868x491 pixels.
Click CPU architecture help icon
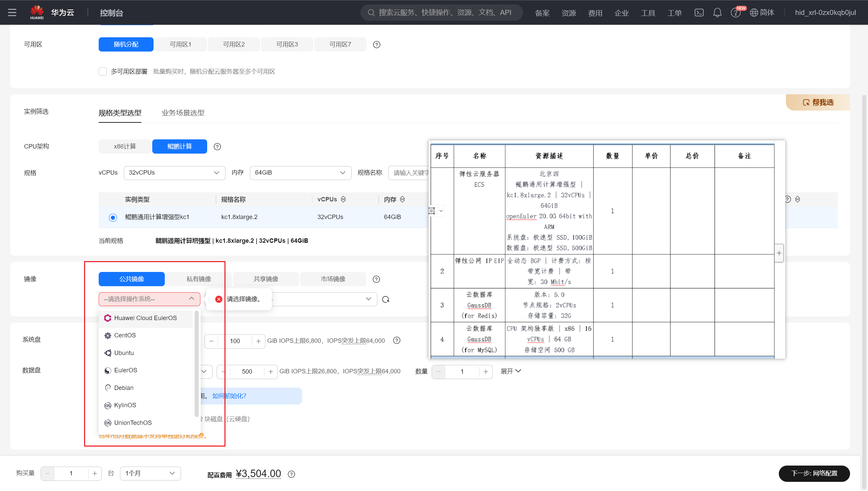[x=217, y=146]
